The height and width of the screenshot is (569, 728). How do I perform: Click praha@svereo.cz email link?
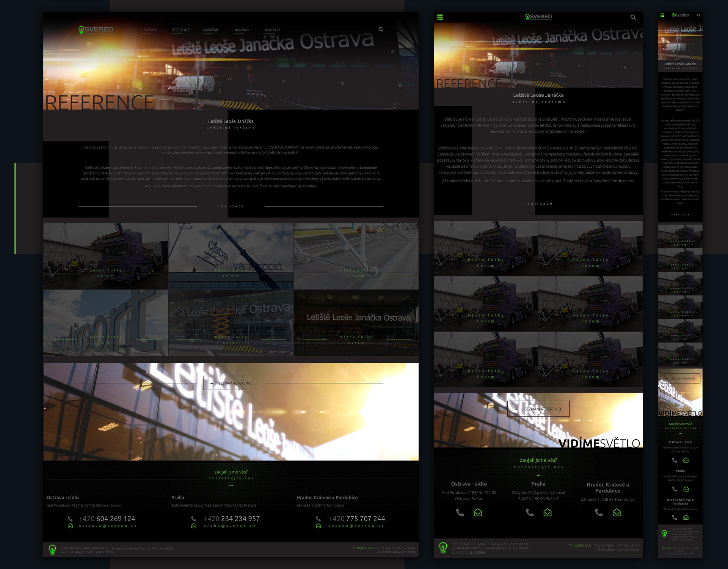pos(229,526)
